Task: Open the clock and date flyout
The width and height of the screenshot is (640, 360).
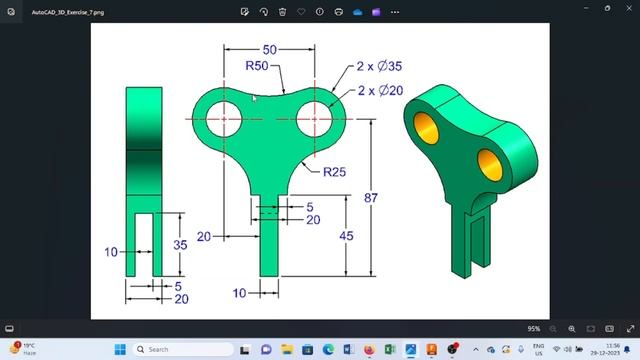Action: [x=606, y=349]
